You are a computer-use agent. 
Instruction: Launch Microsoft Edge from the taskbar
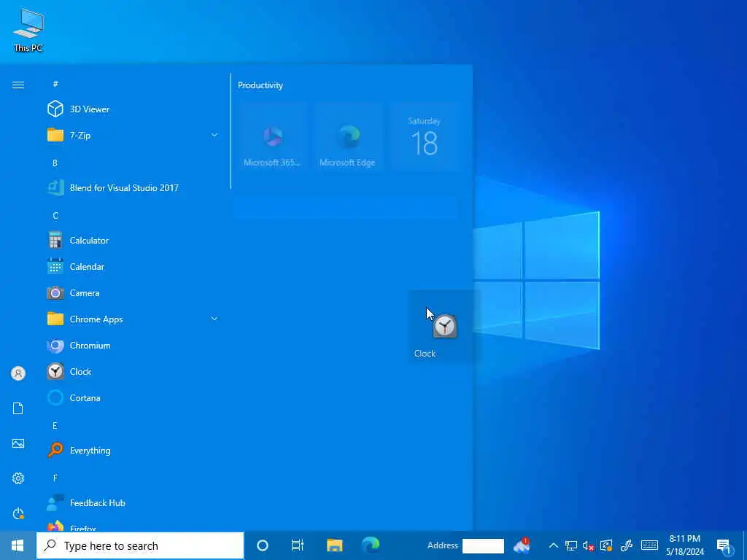click(x=370, y=545)
